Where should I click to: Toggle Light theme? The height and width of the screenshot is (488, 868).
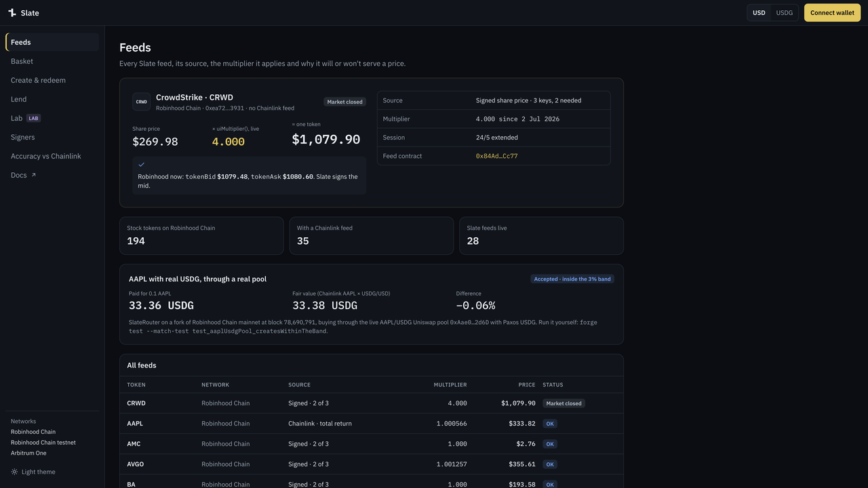(x=33, y=472)
